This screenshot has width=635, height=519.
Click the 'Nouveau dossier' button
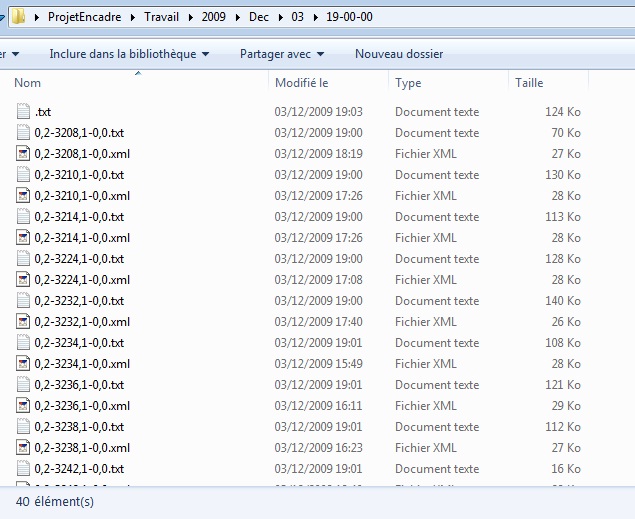click(399, 54)
